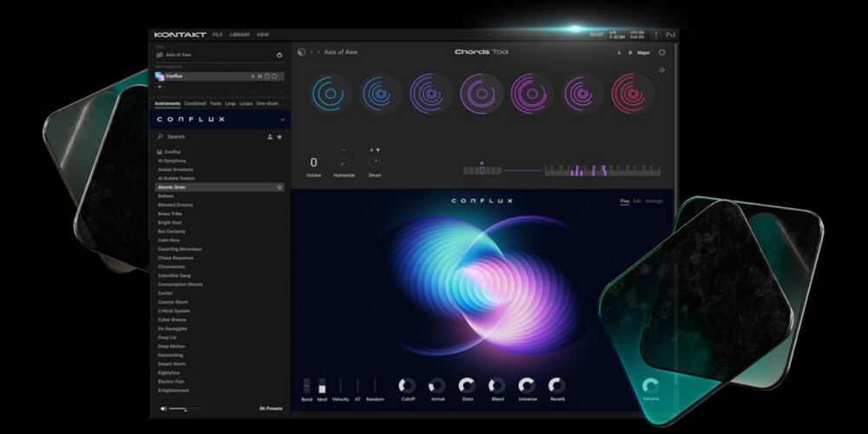Open the Conflux Settings page
This screenshot has width=868, height=434.
tap(654, 201)
